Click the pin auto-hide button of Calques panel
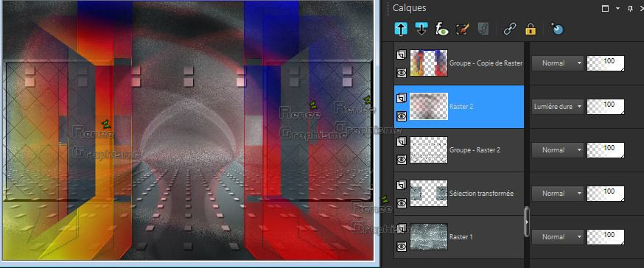644x268 pixels. [x=630, y=9]
